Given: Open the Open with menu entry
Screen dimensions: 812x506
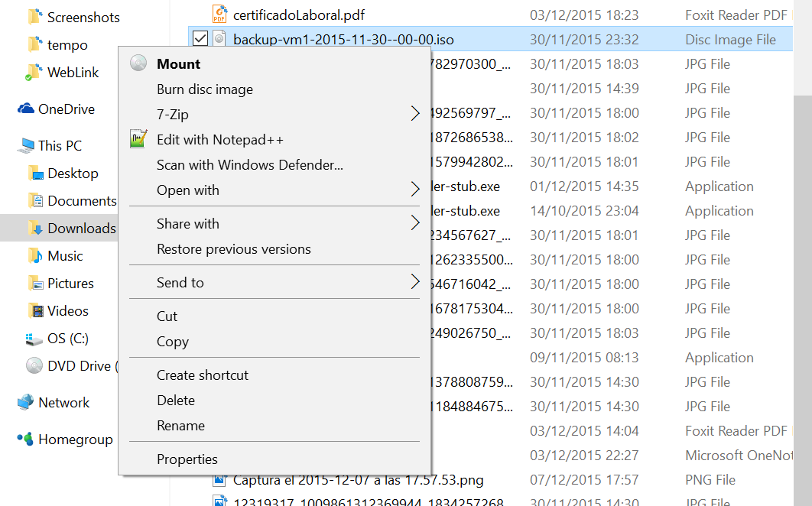Looking at the screenshot, I should coord(274,190).
